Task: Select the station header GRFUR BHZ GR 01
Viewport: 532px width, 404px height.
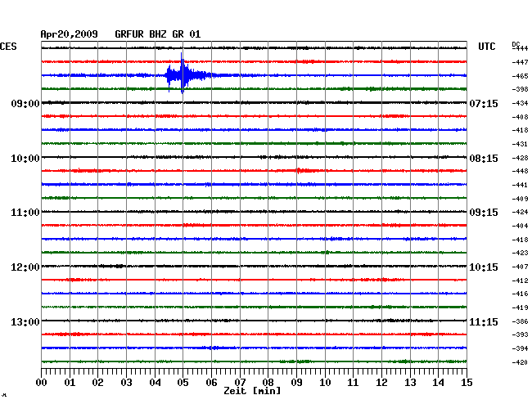Action: pos(158,34)
